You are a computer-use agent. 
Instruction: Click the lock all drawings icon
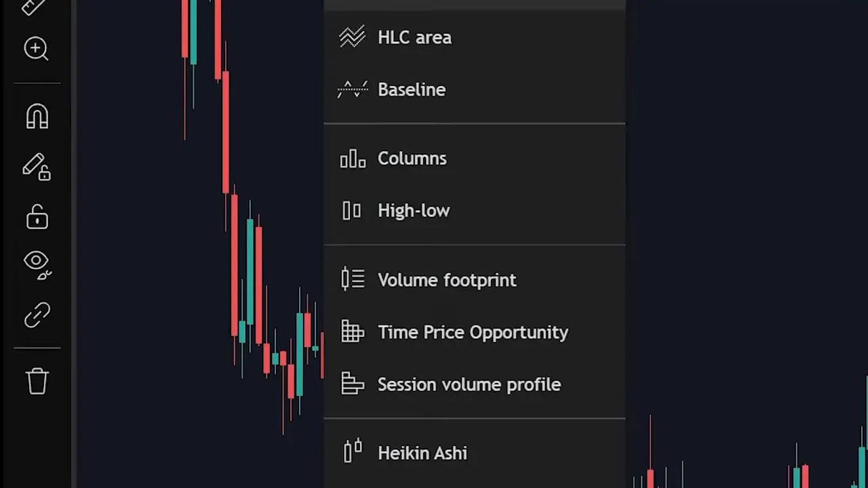point(36,217)
